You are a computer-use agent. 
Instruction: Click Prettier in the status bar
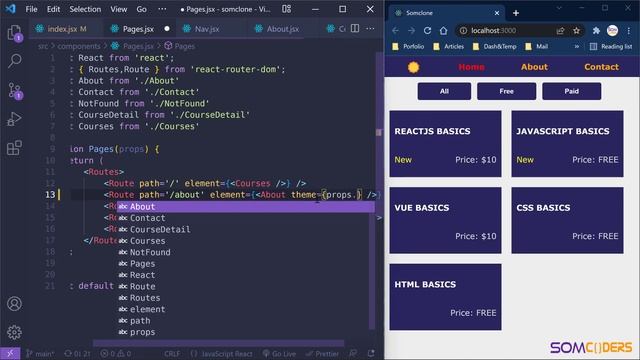pyautogui.click(x=322, y=353)
